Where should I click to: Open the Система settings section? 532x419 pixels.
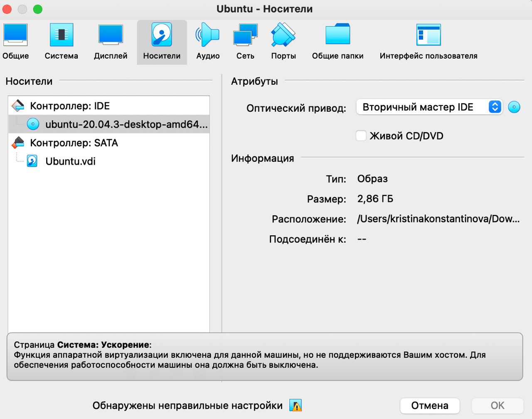pyautogui.click(x=62, y=42)
